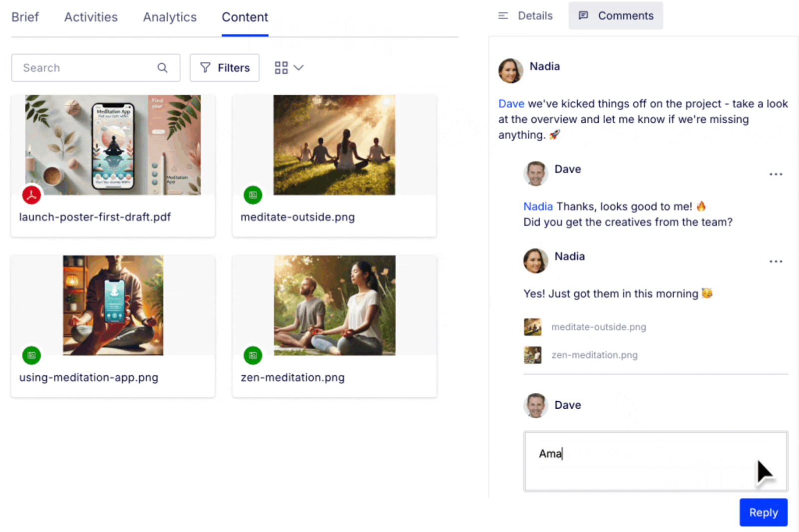Click the image badge on meditate-outside.png

point(253,195)
